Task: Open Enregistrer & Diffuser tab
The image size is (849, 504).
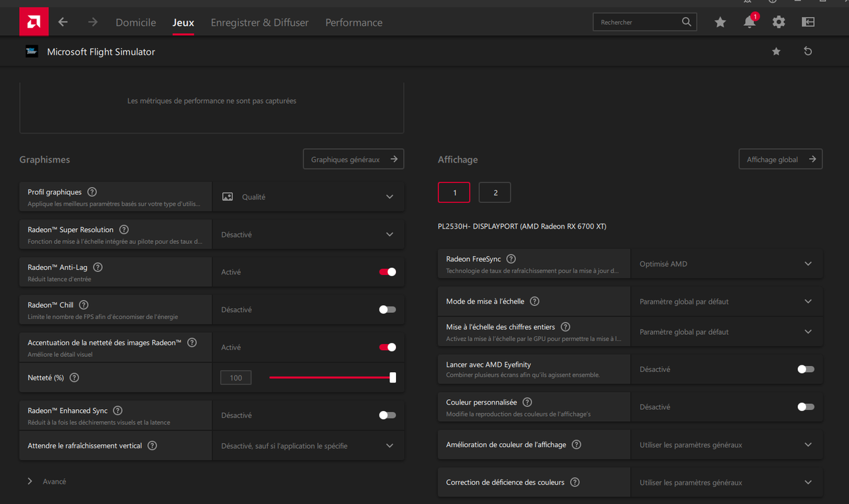Action: coord(260,23)
